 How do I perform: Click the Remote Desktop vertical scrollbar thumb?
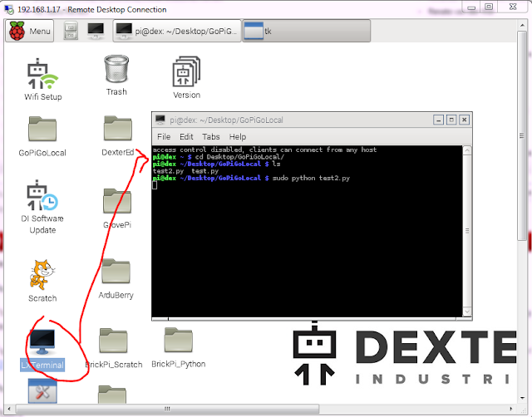tap(522, 135)
